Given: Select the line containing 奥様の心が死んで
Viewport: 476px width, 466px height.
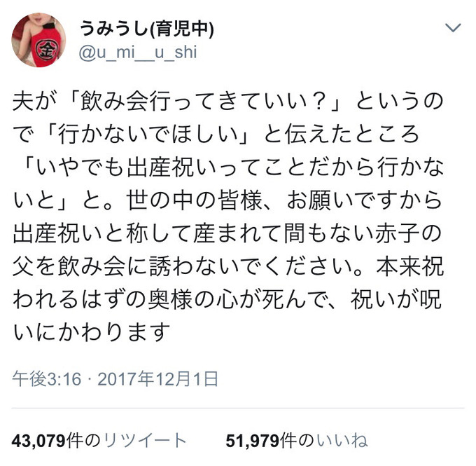Looking at the screenshot, I should (x=227, y=301).
